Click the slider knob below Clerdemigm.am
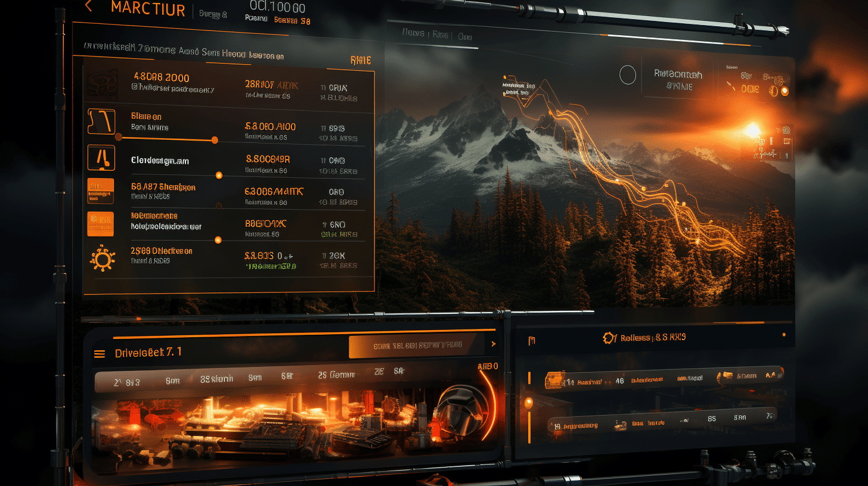 coord(219,175)
